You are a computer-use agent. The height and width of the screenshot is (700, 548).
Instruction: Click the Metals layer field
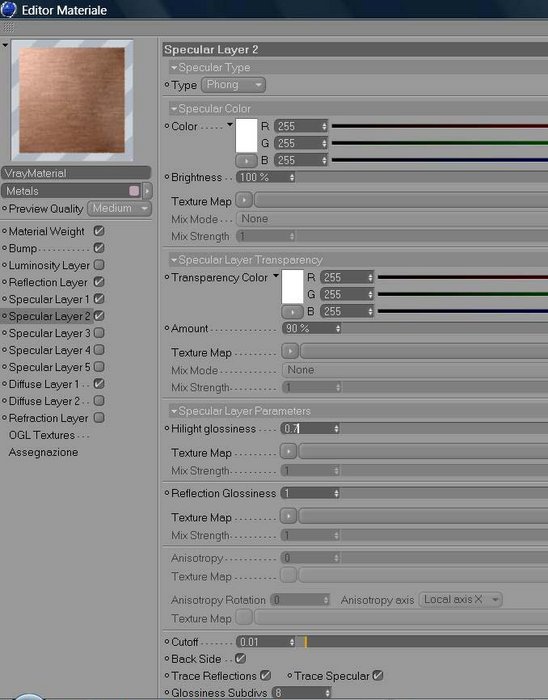point(71,191)
